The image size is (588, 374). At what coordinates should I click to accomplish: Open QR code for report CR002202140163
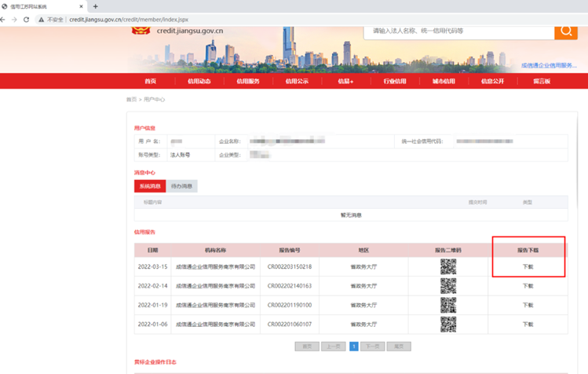click(x=448, y=286)
